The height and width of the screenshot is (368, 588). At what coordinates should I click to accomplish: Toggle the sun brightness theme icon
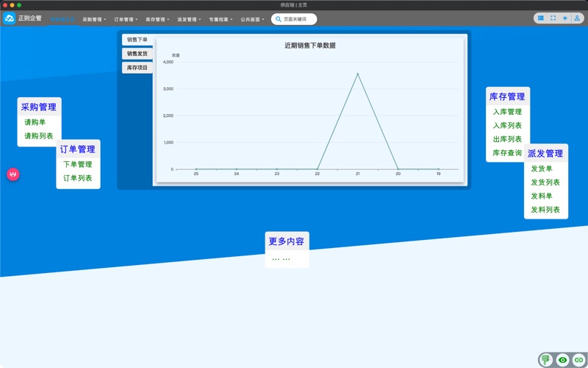pyautogui.click(x=565, y=18)
